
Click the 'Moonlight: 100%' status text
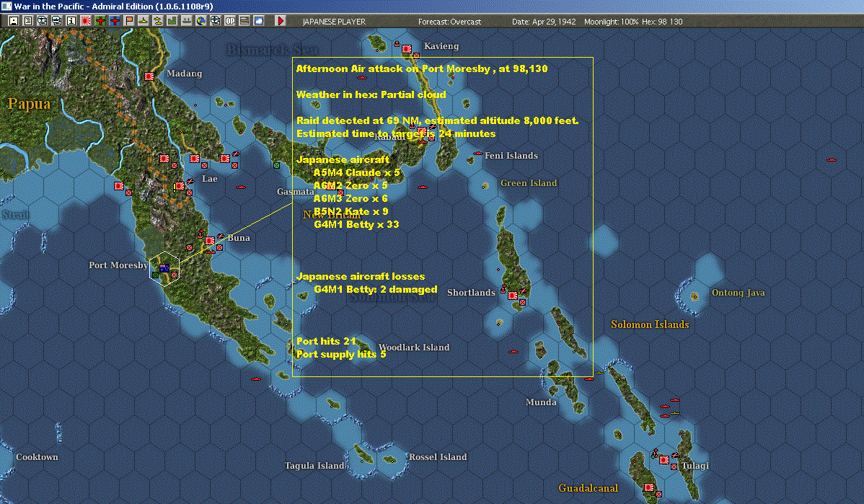pos(611,22)
